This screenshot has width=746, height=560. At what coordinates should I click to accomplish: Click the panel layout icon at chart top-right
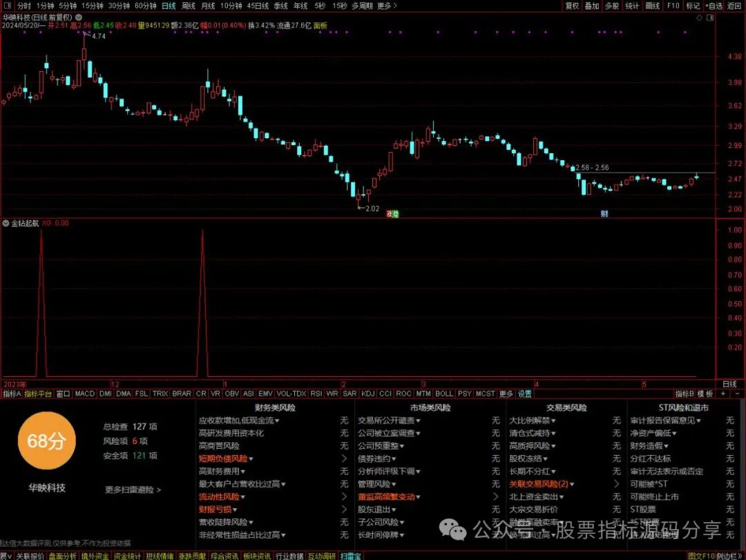710,17
